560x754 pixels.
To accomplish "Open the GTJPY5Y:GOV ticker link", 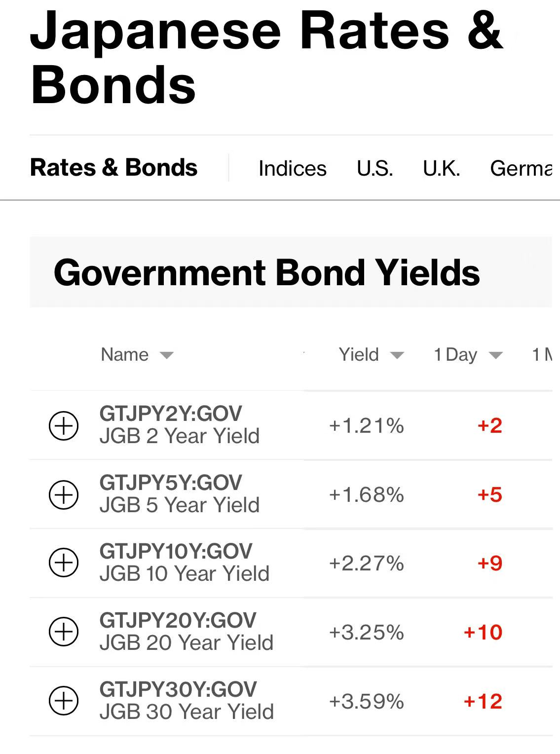I will [x=171, y=483].
